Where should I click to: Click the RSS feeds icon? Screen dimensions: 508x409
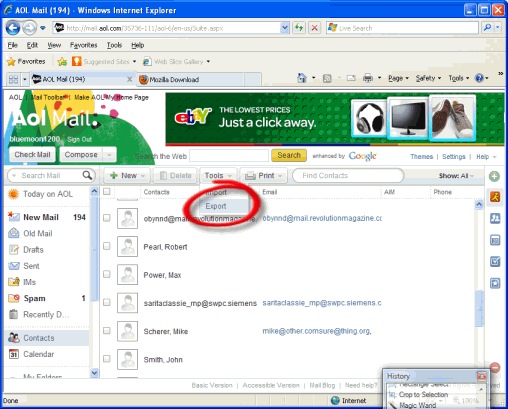click(327, 78)
